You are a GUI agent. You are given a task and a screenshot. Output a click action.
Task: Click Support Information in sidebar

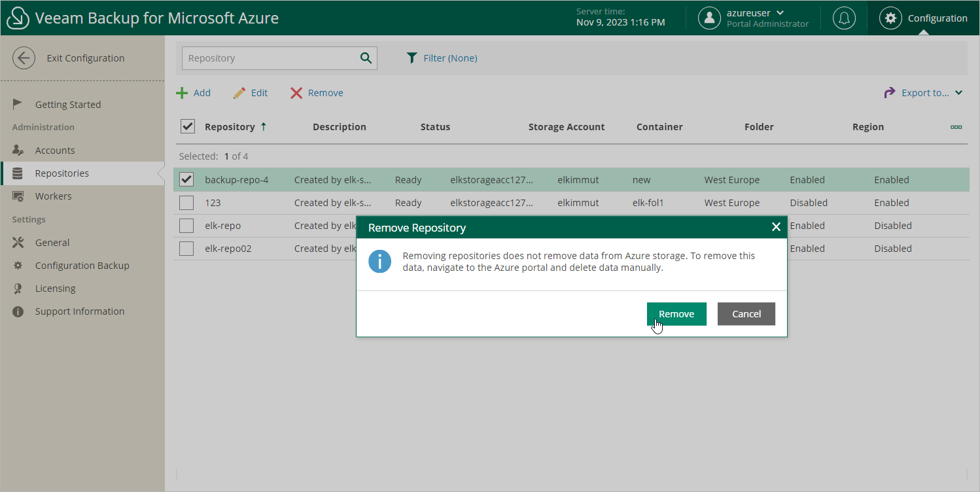80,311
